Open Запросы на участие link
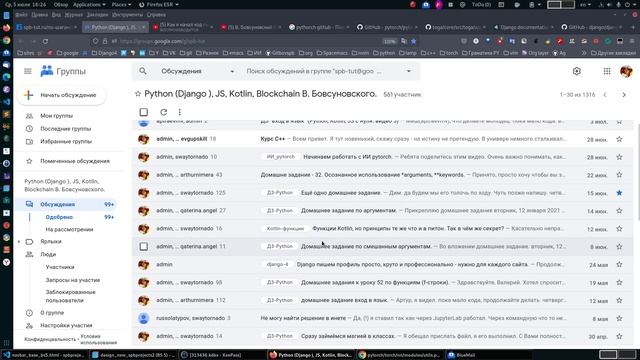 pyautogui.click(x=73, y=280)
